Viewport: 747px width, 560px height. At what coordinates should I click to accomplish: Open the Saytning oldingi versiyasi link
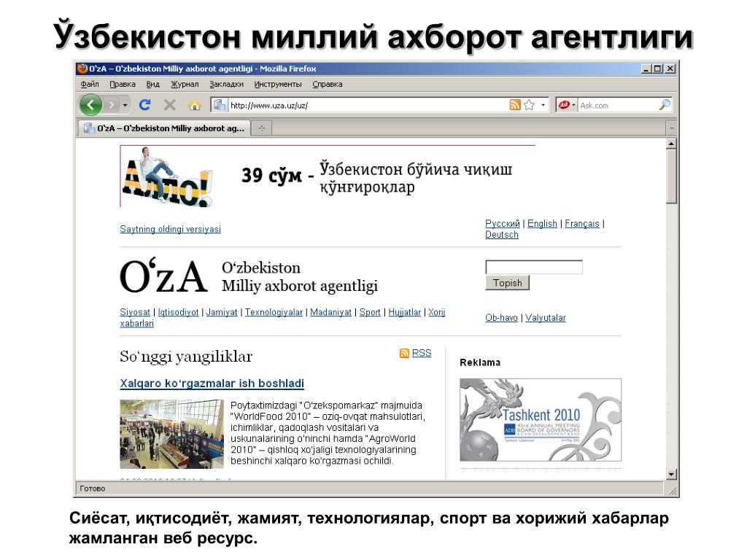[171, 229]
